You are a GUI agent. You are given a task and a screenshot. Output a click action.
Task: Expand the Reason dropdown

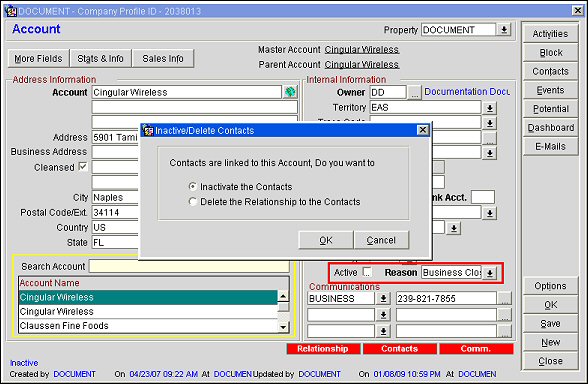pyautogui.click(x=489, y=273)
